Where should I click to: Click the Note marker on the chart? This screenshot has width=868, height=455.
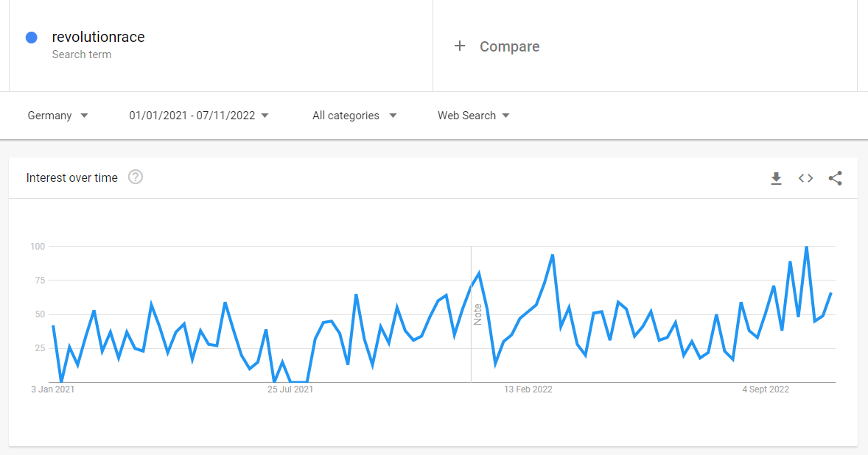click(477, 314)
